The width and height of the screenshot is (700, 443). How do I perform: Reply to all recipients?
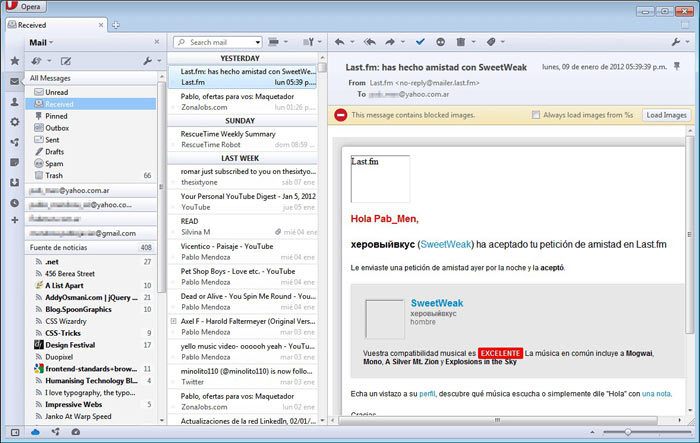click(x=370, y=42)
